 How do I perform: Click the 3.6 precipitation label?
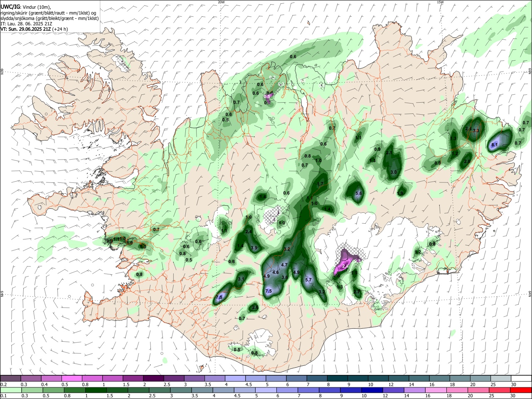(x=285, y=277)
